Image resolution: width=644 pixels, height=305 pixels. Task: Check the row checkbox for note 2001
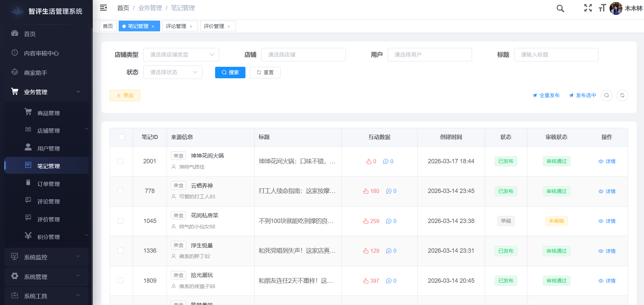pos(120,161)
